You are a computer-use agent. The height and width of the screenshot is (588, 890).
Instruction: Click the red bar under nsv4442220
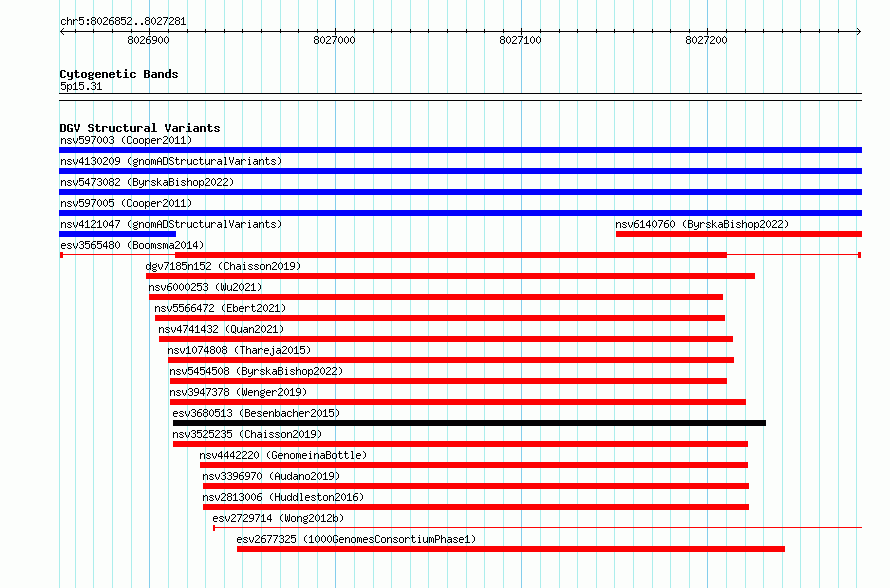[x=474, y=465]
